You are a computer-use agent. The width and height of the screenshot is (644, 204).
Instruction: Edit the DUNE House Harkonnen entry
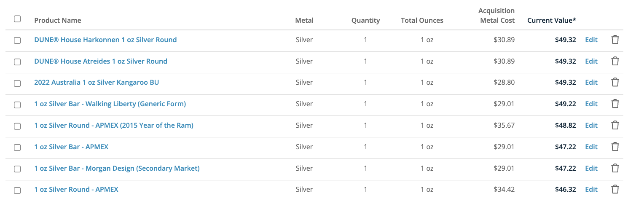coord(591,40)
